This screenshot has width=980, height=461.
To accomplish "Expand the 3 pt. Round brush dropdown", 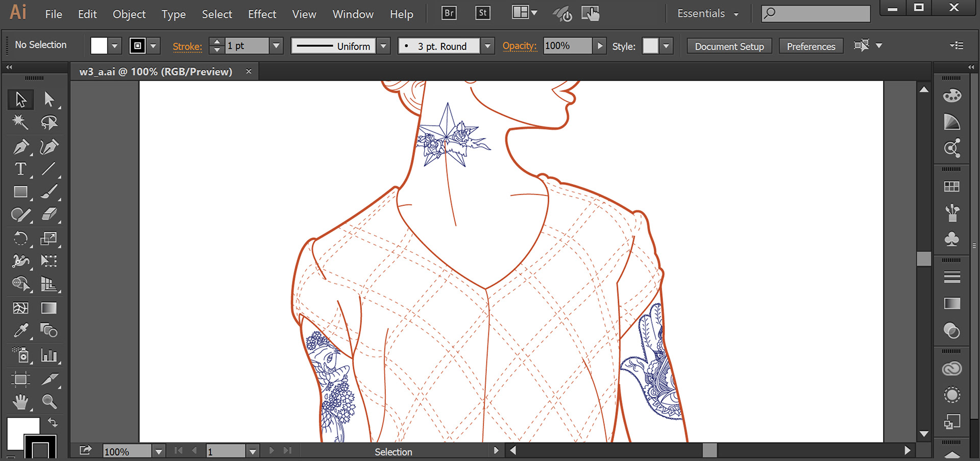I will click(487, 46).
